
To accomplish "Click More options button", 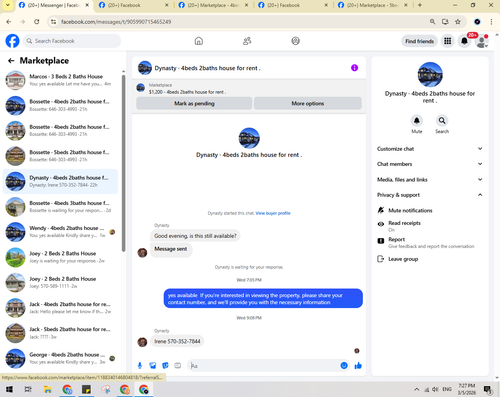I will click(308, 103).
